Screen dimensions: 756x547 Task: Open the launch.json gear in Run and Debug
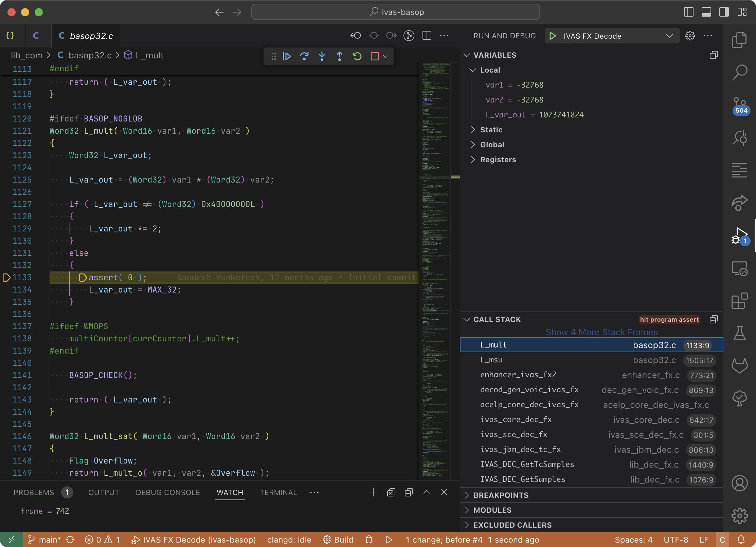click(x=690, y=36)
